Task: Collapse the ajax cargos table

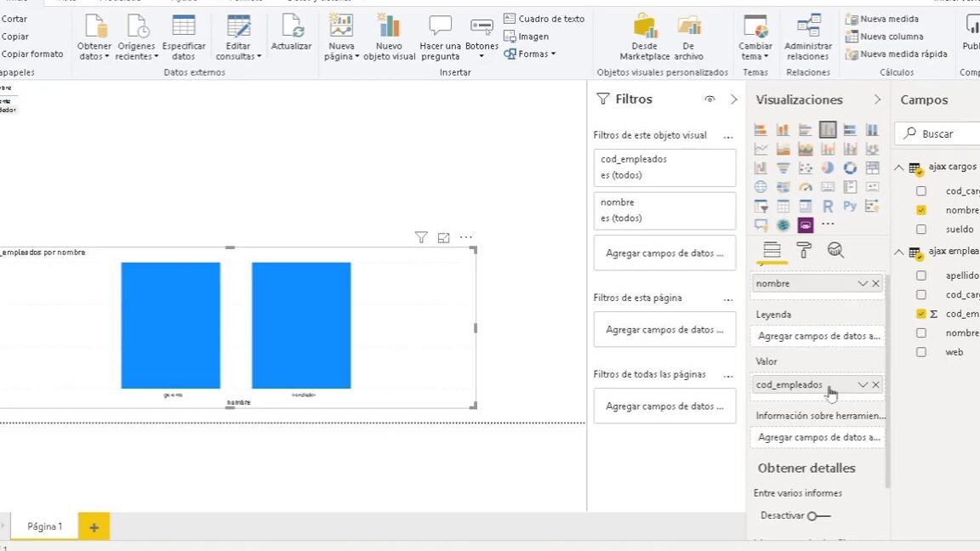Action: (x=899, y=167)
